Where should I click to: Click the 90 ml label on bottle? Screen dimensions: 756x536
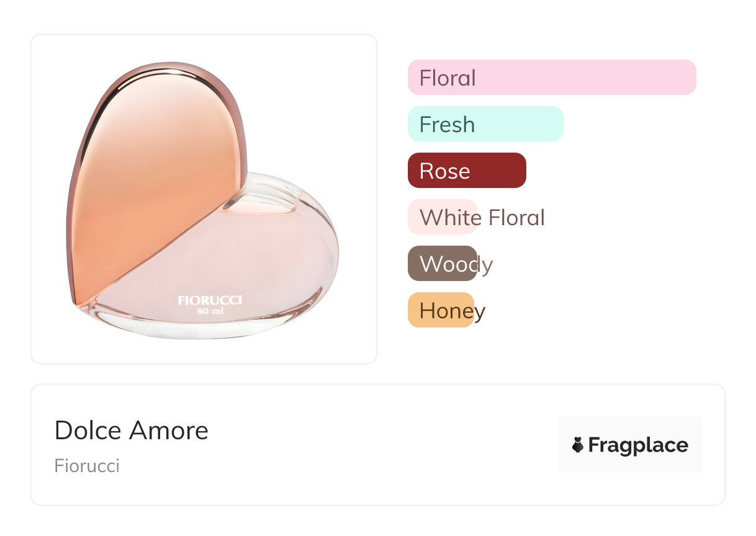[x=210, y=311]
